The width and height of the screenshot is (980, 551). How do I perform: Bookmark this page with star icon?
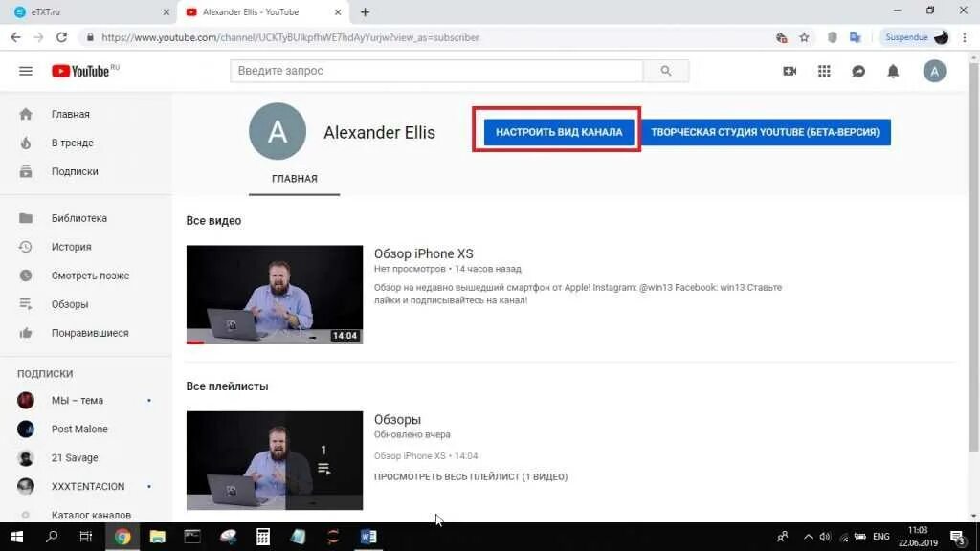[804, 38]
